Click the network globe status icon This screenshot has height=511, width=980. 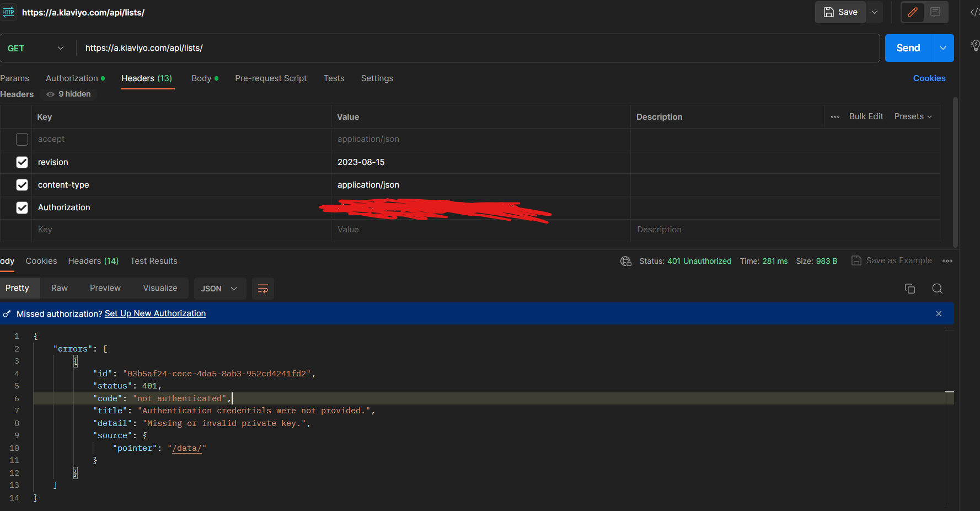(626, 261)
